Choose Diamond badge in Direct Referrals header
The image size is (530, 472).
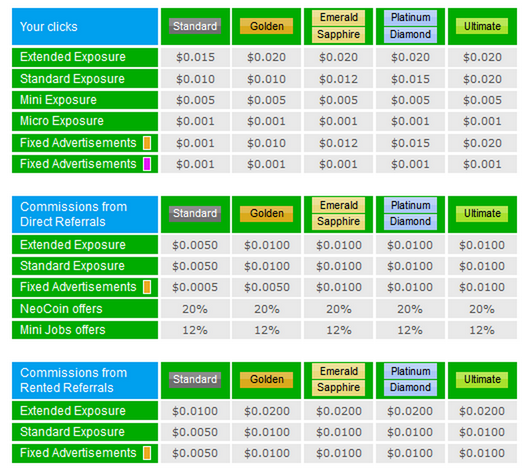tap(410, 222)
